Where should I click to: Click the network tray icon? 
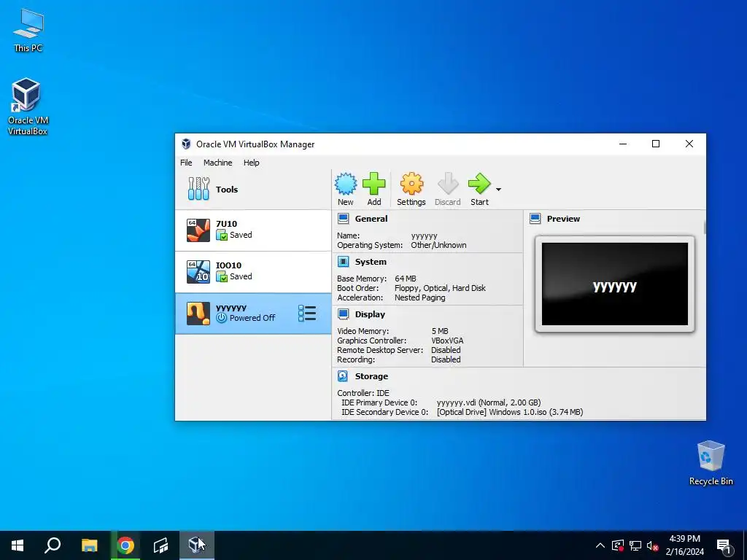coord(635,545)
